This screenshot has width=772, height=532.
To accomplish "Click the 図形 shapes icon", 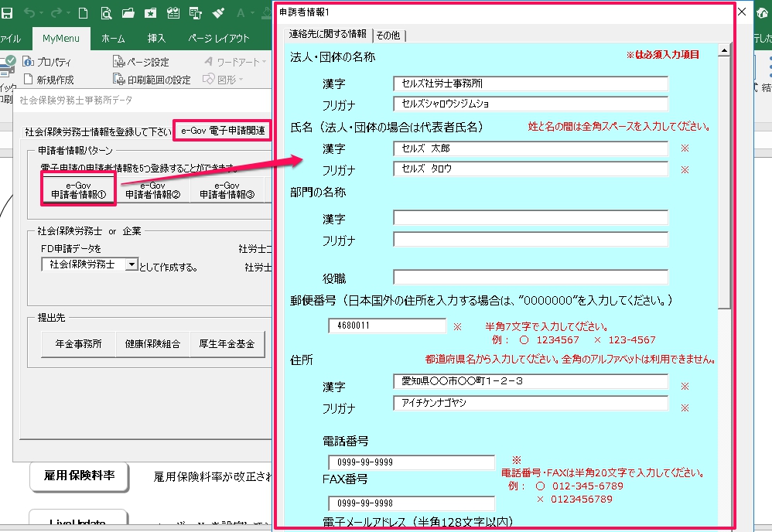I will (209, 79).
